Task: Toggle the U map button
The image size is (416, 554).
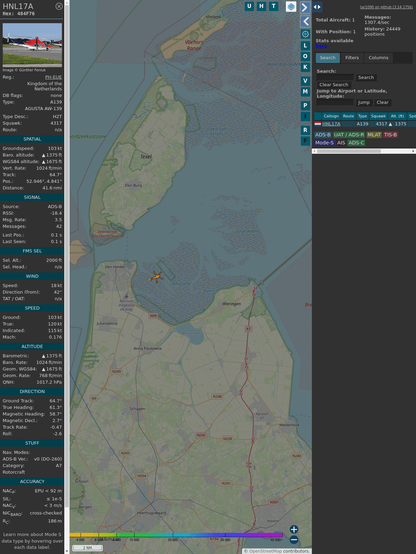Action: click(249, 6)
